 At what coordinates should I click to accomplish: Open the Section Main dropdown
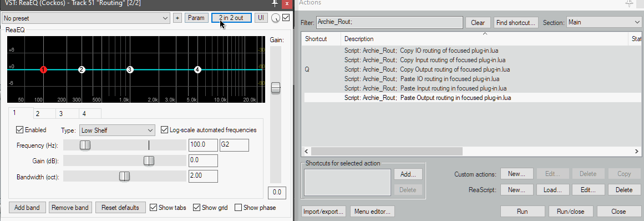click(x=603, y=23)
